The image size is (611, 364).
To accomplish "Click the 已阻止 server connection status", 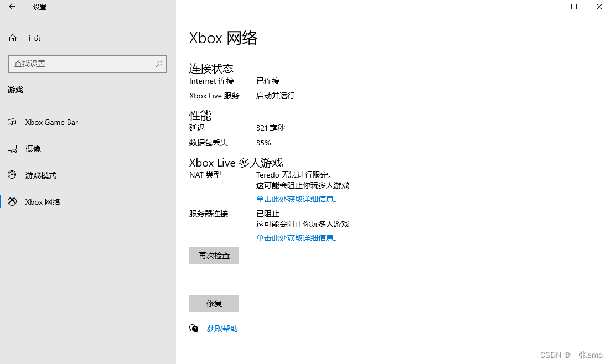I will (268, 214).
